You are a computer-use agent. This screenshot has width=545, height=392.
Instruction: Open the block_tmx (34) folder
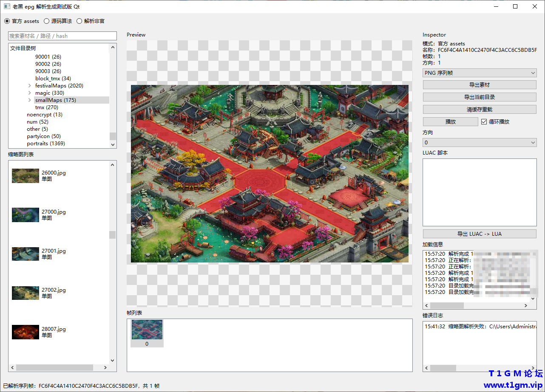click(53, 79)
